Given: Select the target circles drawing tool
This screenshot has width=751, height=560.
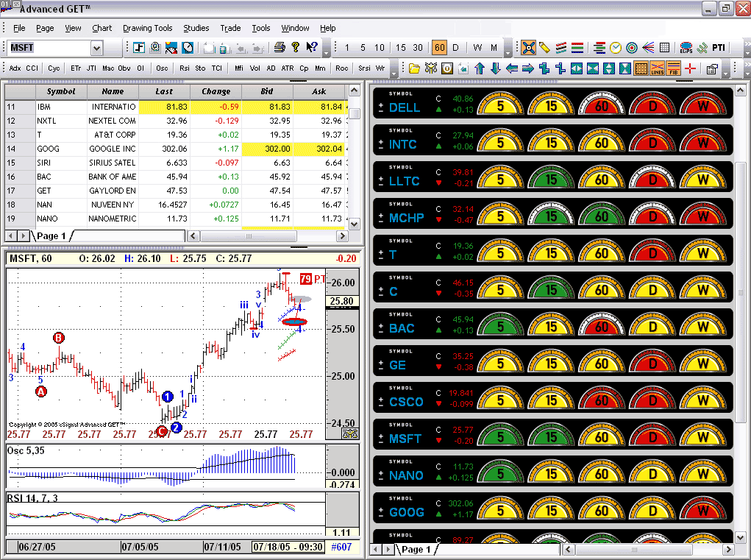Looking at the screenshot, I should pos(632,48).
